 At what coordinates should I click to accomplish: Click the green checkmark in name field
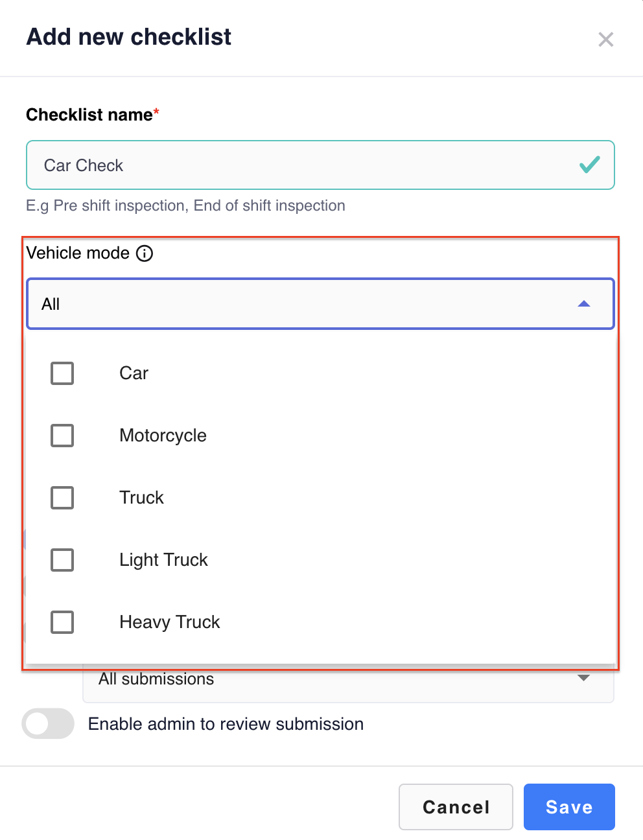point(589,165)
